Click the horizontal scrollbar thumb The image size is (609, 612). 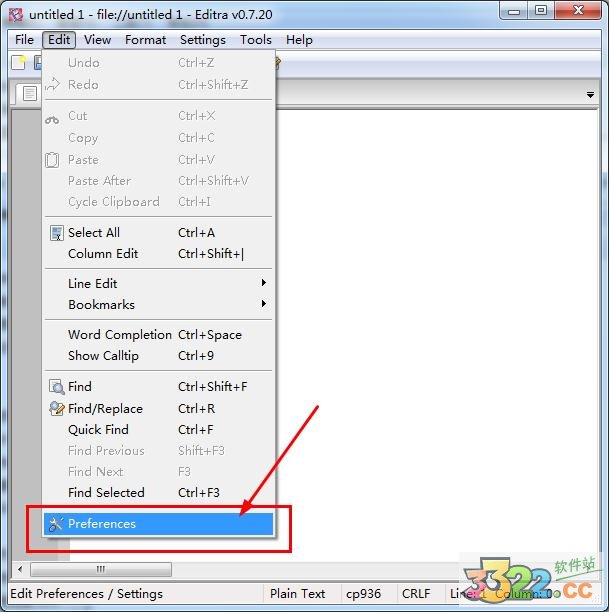click(x=101, y=569)
